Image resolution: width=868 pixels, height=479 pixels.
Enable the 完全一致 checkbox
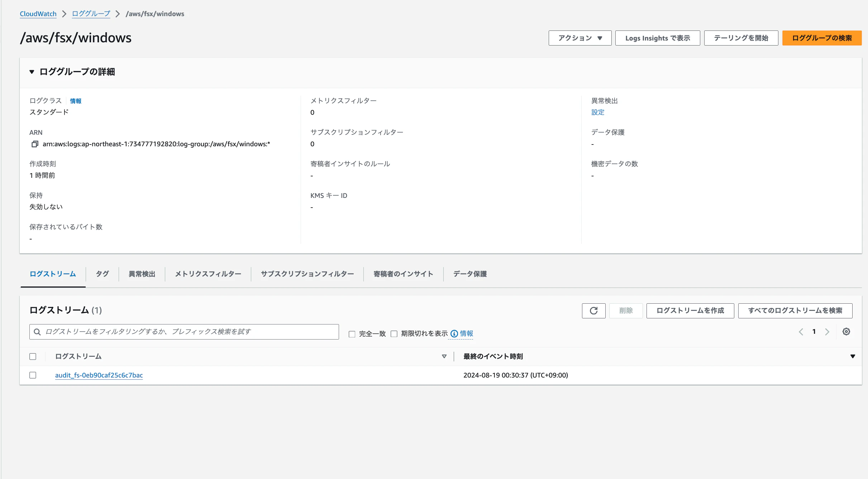tap(352, 333)
